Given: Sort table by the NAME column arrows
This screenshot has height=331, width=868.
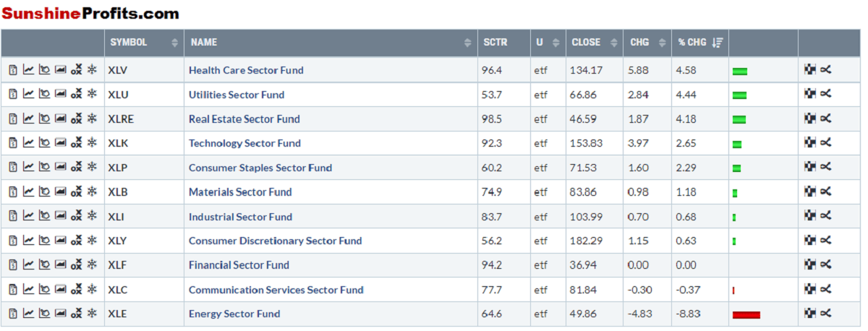Looking at the screenshot, I should (467, 43).
